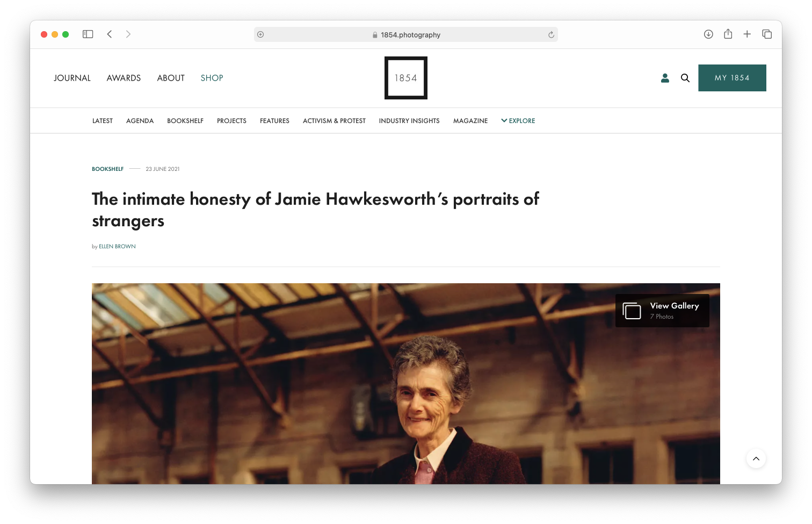
Task: Open site search magnifier icon
Action: click(x=685, y=78)
